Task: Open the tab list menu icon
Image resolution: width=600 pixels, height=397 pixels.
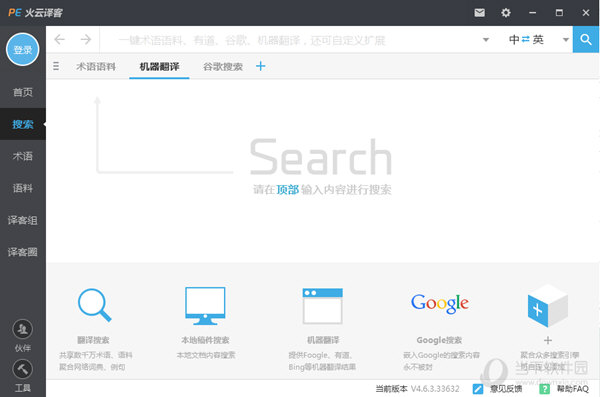Action: click(56, 66)
